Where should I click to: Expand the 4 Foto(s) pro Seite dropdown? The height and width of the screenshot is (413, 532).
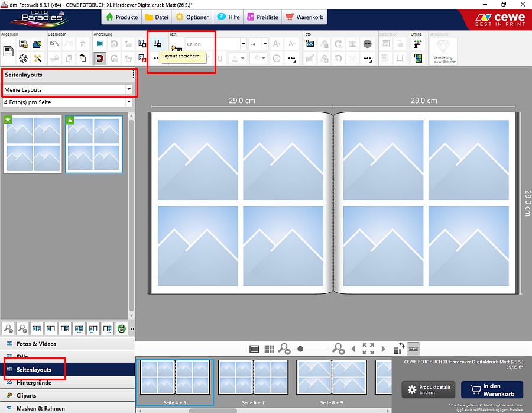tap(67, 102)
